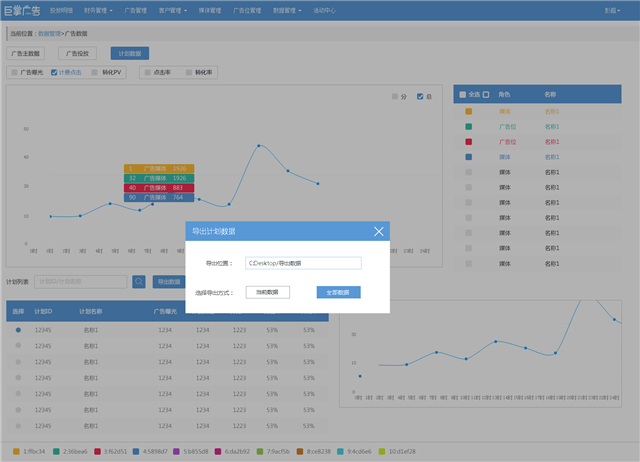Select the 计划数据 tab
640x462 pixels.
tap(130, 53)
